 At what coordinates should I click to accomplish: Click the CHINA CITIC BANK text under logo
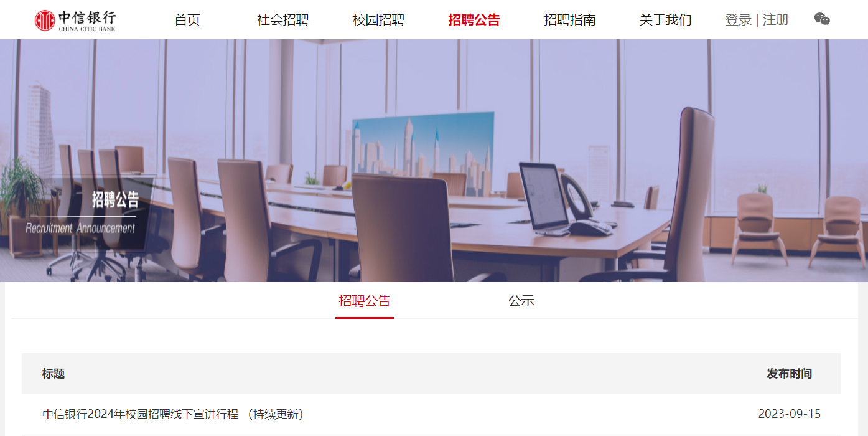86,29
